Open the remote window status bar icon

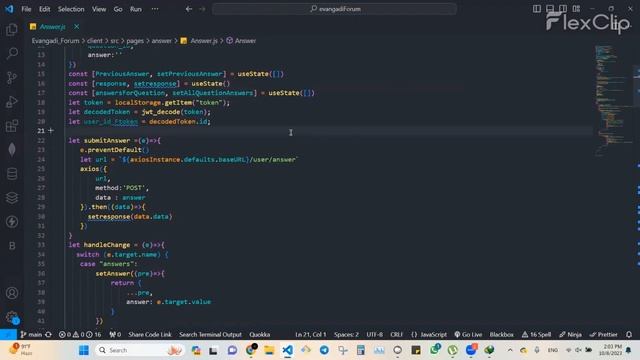8,334
